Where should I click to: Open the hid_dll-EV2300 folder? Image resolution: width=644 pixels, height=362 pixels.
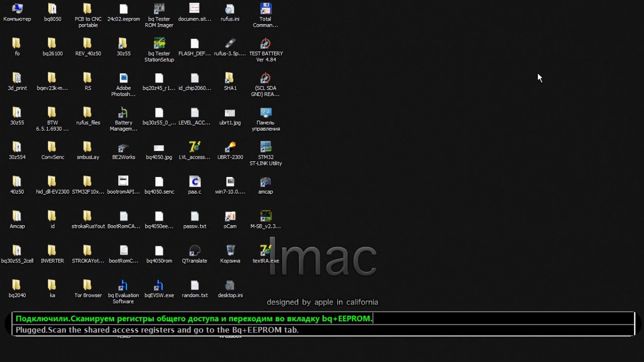point(52,185)
